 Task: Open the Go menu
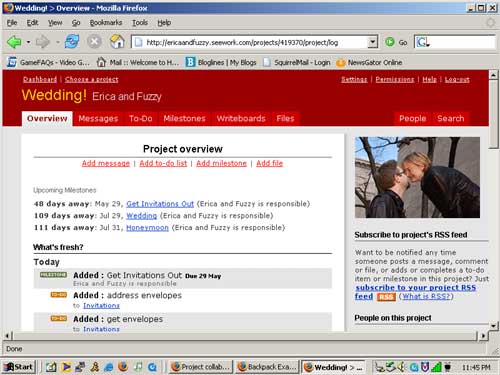(x=76, y=23)
